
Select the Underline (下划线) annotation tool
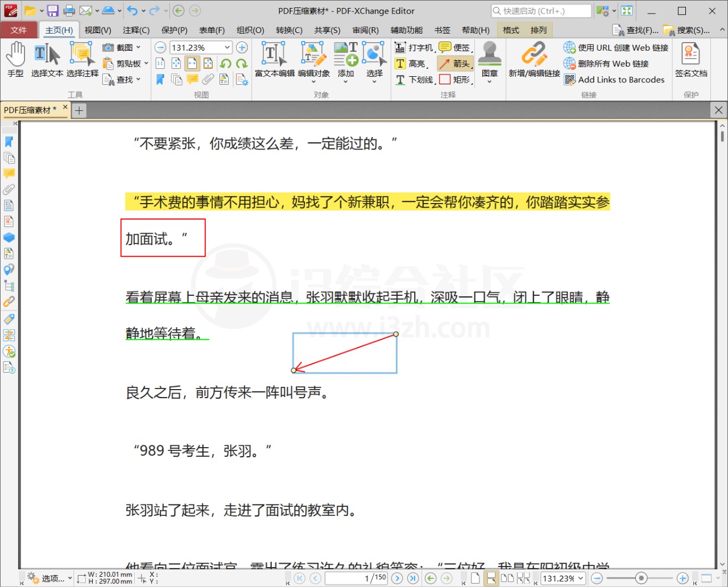point(415,80)
